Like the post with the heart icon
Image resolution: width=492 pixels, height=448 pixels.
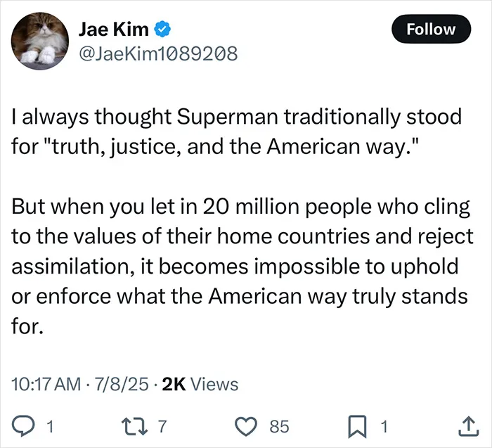pos(246,426)
